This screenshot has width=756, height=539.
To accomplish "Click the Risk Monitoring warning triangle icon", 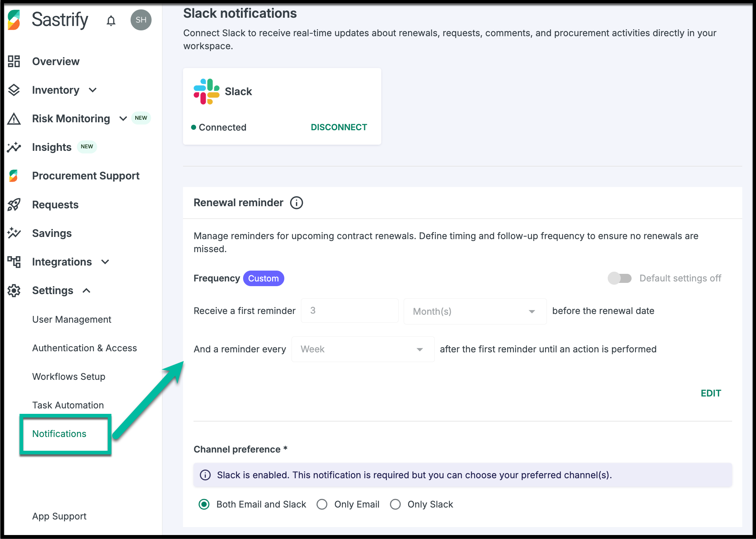I will pyautogui.click(x=14, y=119).
